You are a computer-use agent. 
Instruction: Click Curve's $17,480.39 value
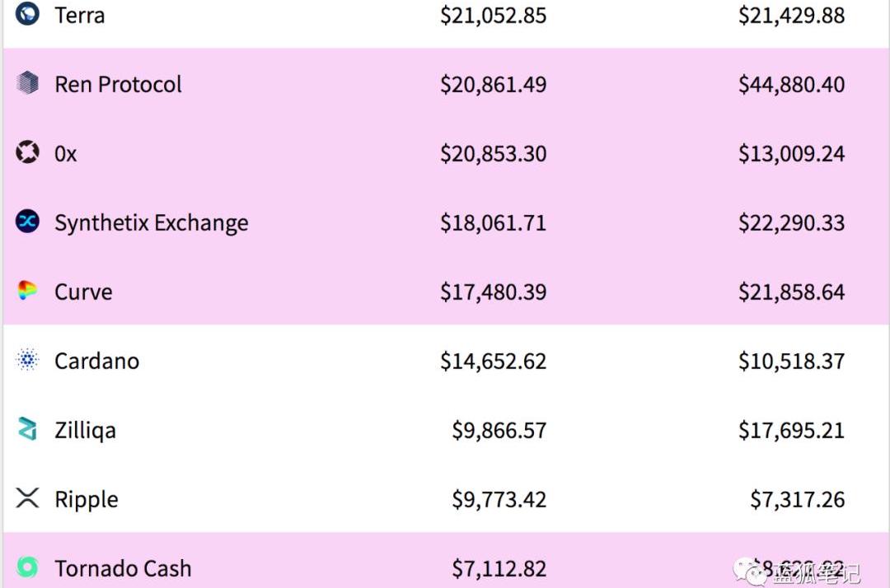pyautogui.click(x=493, y=292)
